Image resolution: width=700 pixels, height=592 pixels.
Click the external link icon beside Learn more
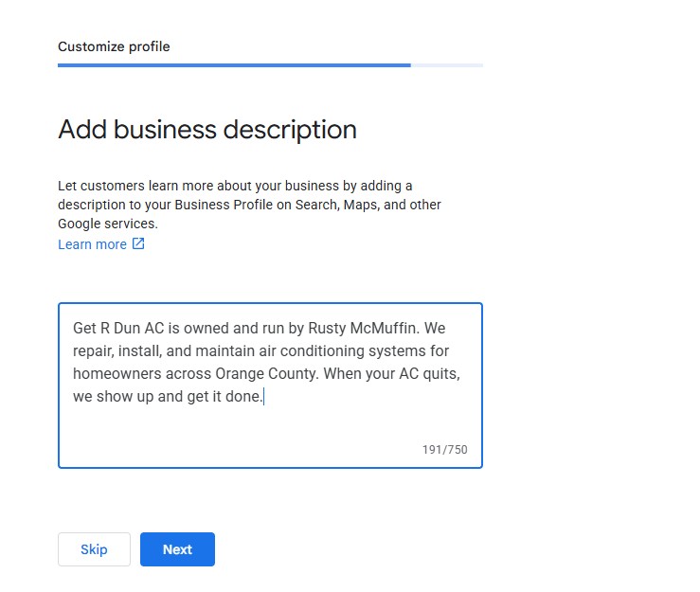[x=138, y=243]
